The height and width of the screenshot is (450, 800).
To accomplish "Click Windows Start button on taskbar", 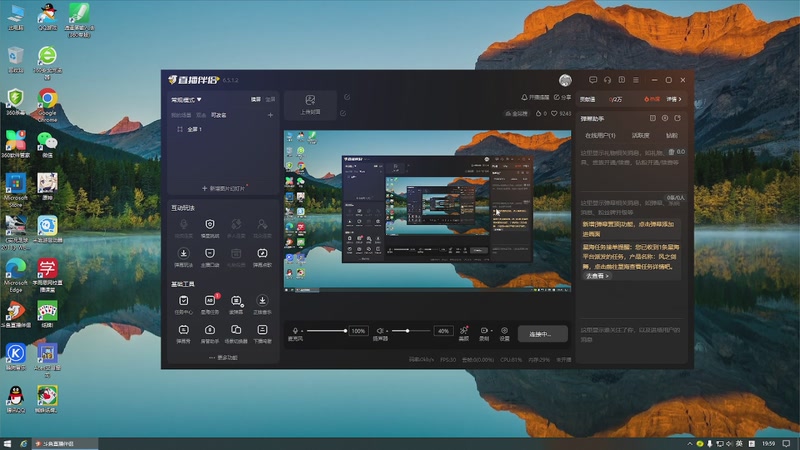I will (7, 443).
